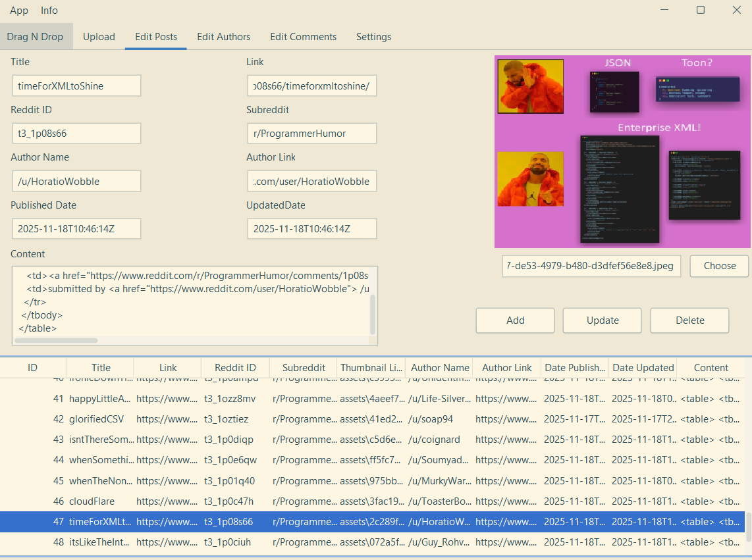Switch to the Drag N Drop tab
The height and width of the screenshot is (560, 752).
(35, 36)
